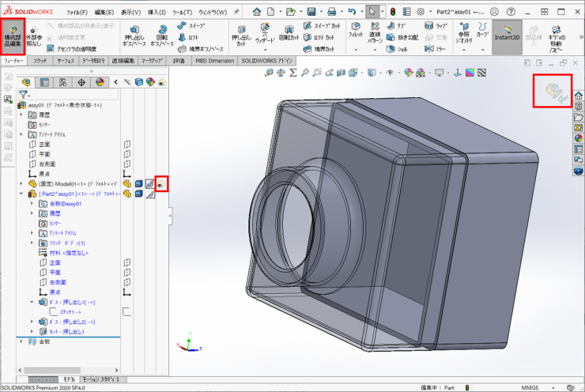The height and width of the screenshot is (392, 585).
Task: Click the edit appearance color ball in view toolbar
Action: tap(409, 73)
